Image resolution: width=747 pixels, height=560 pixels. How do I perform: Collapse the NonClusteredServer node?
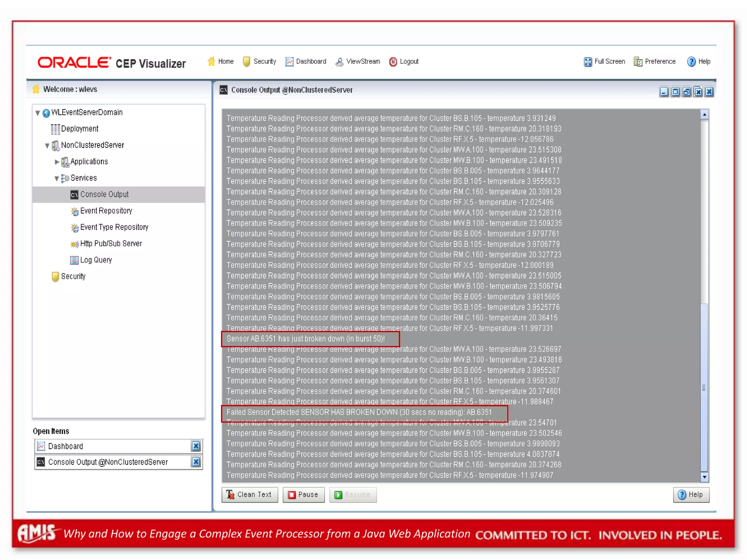pos(47,146)
